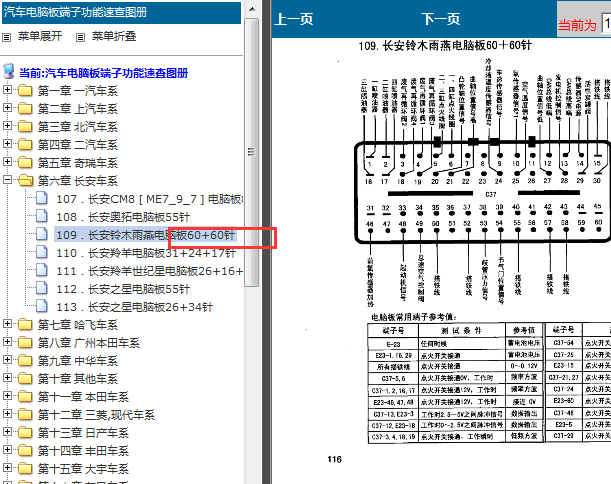Click the 菜单展开 expand-all icon
The height and width of the screenshot is (484, 611).
6,37
